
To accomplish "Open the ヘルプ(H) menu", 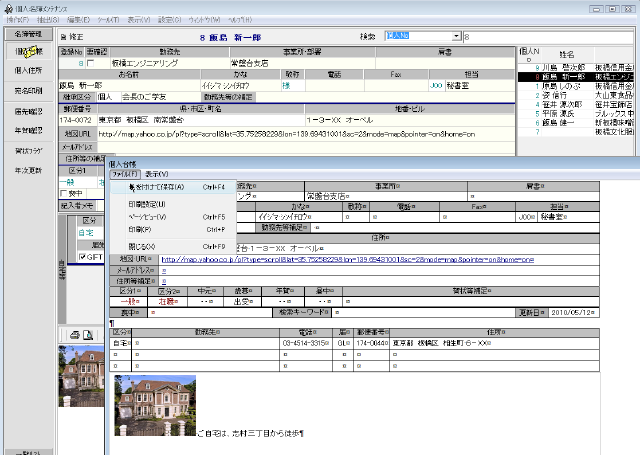I will point(240,20).
